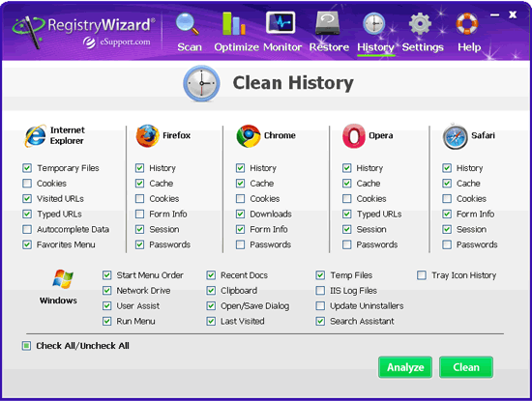
Task: Toggle the Check All/Uncheck All checkbox
Action: (26, 346)
